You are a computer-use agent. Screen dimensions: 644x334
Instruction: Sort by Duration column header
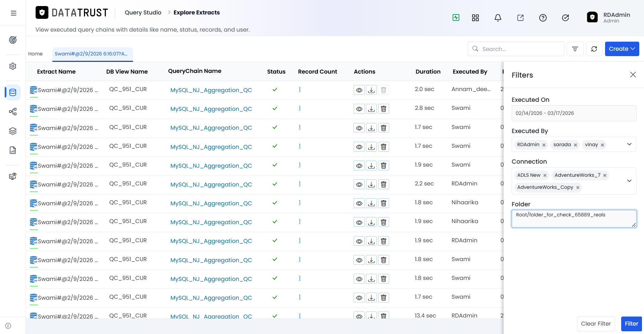428,72
